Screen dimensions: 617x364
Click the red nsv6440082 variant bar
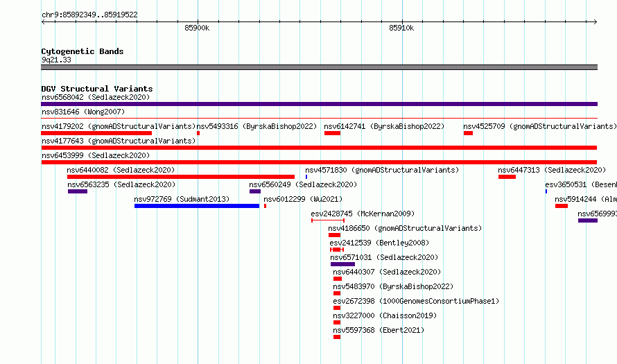pyautogui.click(x=181, y=177)
